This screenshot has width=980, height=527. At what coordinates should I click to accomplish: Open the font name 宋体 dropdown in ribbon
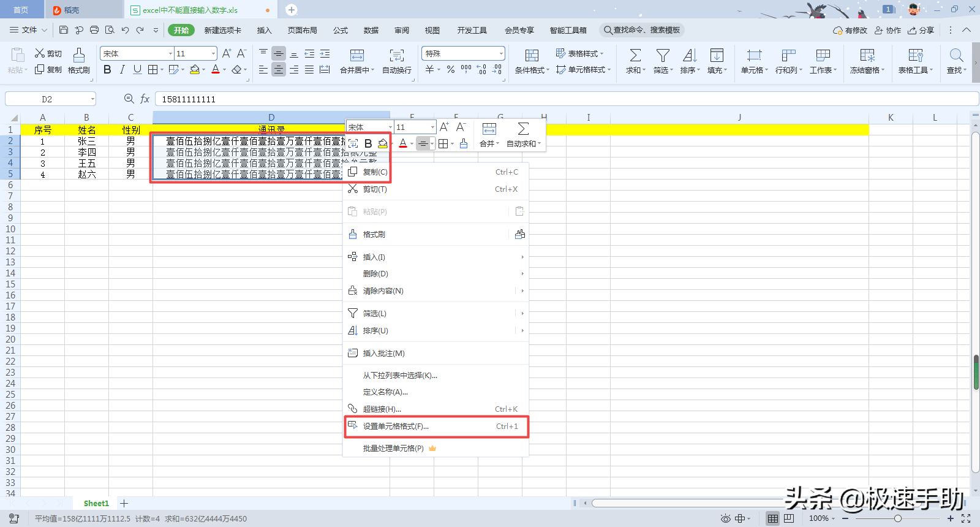tap(170, 54)
